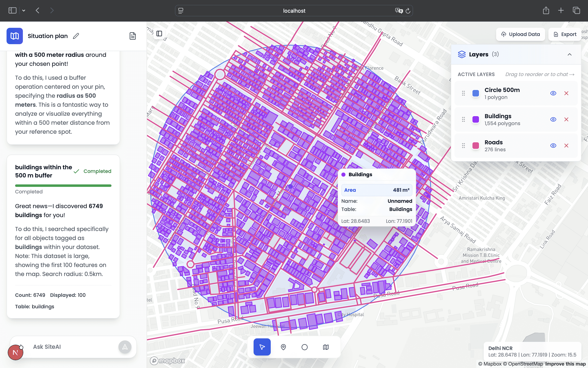Screen dimensions: 588x368
Task: Grab the Buildings layer drag handle
Action: pyautogui.click(x=463, y=120)
